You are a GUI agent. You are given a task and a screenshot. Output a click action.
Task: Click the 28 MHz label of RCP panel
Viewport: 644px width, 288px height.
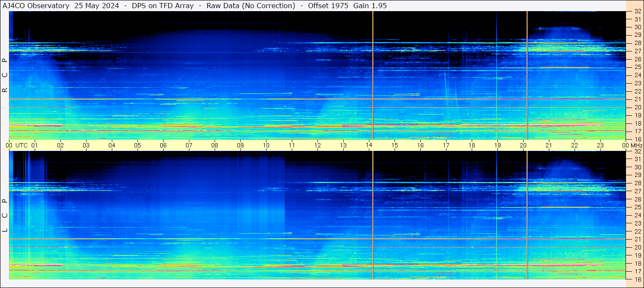tap(638, 43)
